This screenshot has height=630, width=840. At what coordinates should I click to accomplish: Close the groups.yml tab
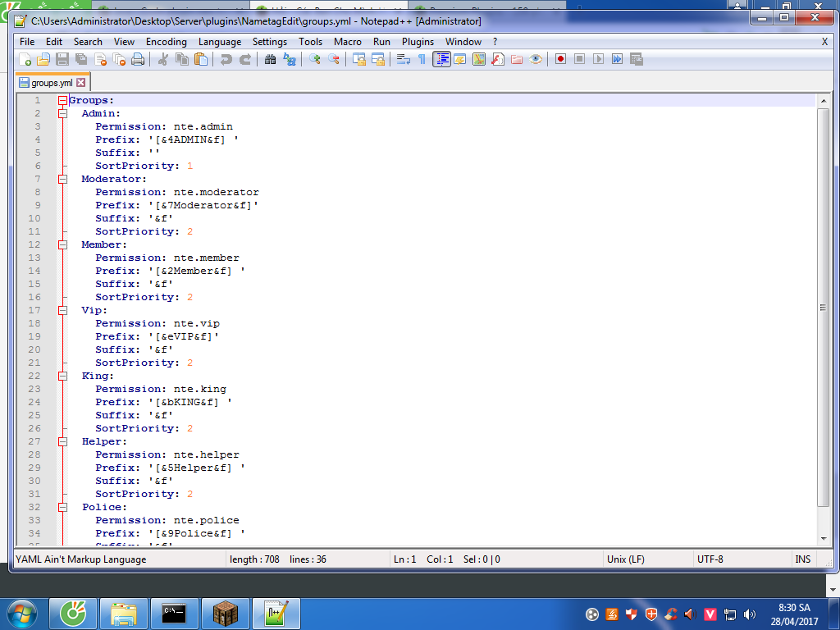click(x=81, y=83)
